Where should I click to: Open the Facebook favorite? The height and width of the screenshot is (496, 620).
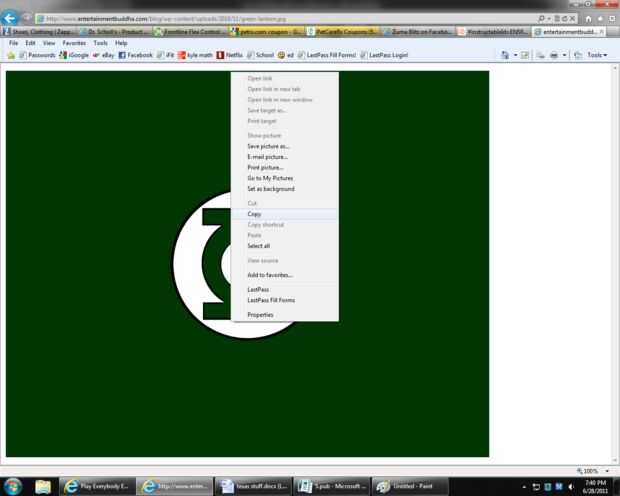[x=136, y=55]
